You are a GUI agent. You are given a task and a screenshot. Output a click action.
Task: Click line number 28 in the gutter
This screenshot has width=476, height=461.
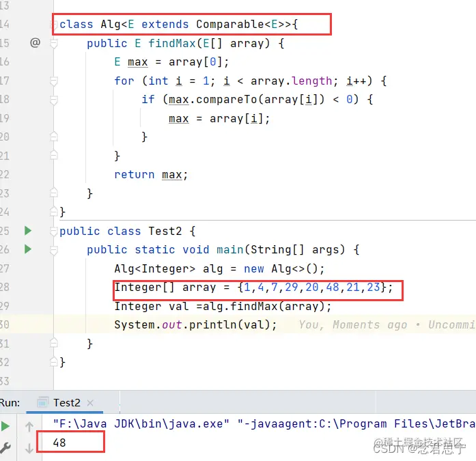click(x=5, y=287)
